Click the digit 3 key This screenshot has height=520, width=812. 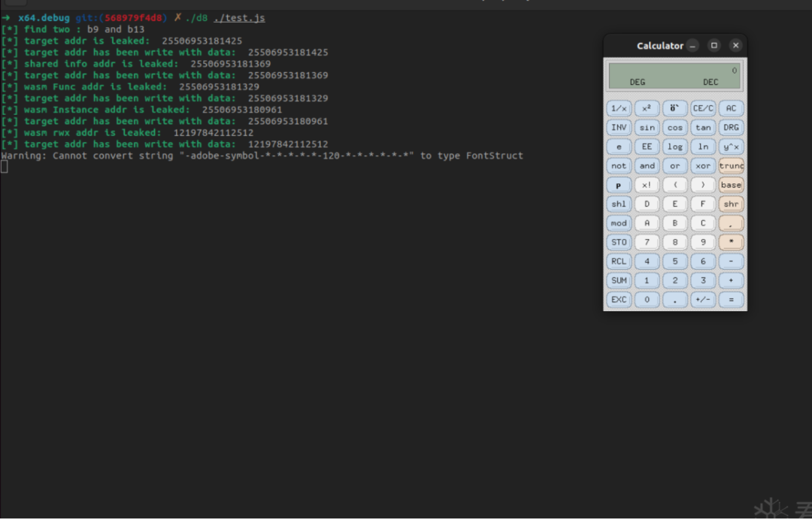pyautogui.click(x=703, y=280)
